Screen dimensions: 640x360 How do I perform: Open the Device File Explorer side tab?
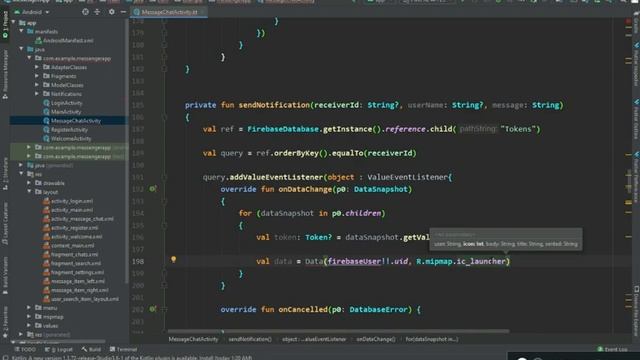pos(636,312)
